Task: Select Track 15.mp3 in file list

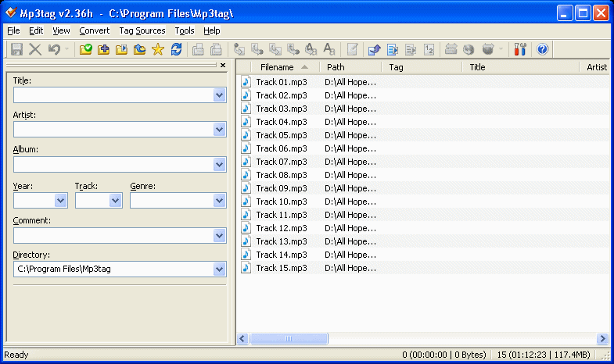Action: tap(282, 268)
